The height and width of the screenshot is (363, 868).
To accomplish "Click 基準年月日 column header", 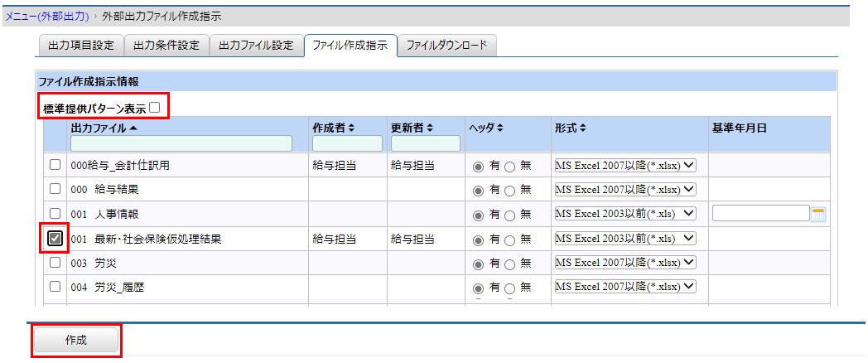I will click(739, 128).
